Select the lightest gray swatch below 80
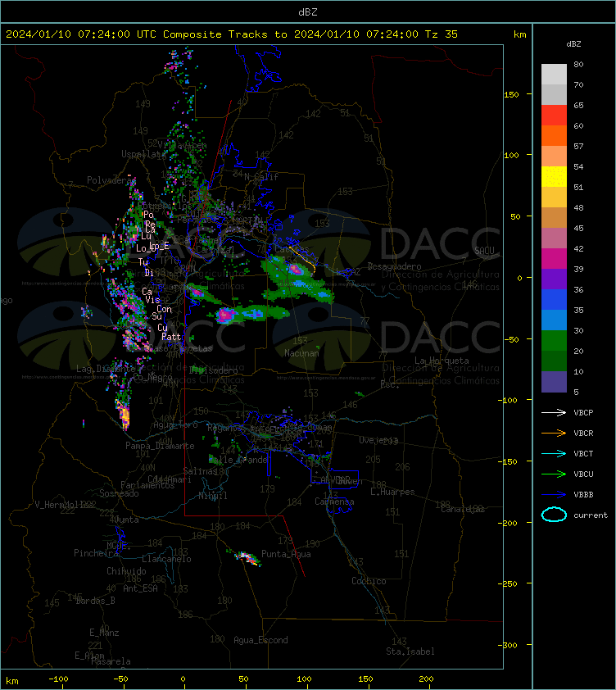 pos(554,74)
